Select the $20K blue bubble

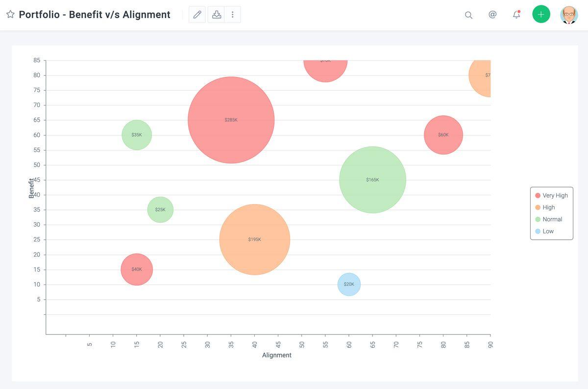pyautogui.click(x=349, y=285)
